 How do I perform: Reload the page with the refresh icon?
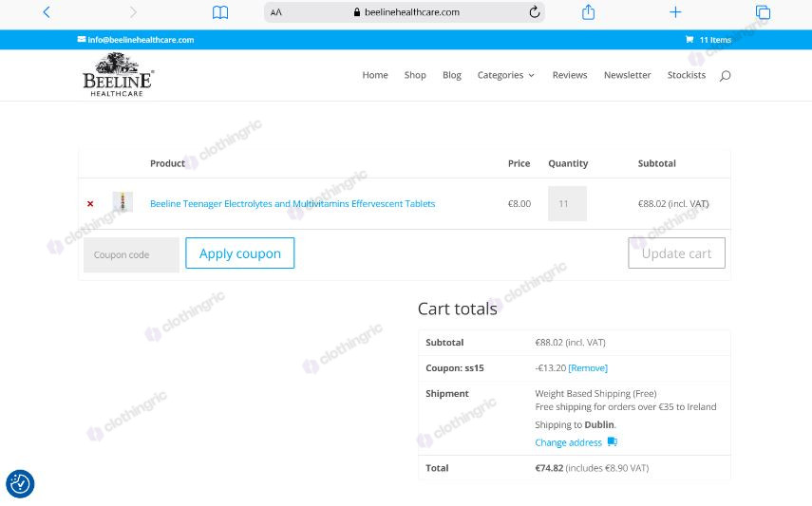pyautogui.click(x=535, y=12)
